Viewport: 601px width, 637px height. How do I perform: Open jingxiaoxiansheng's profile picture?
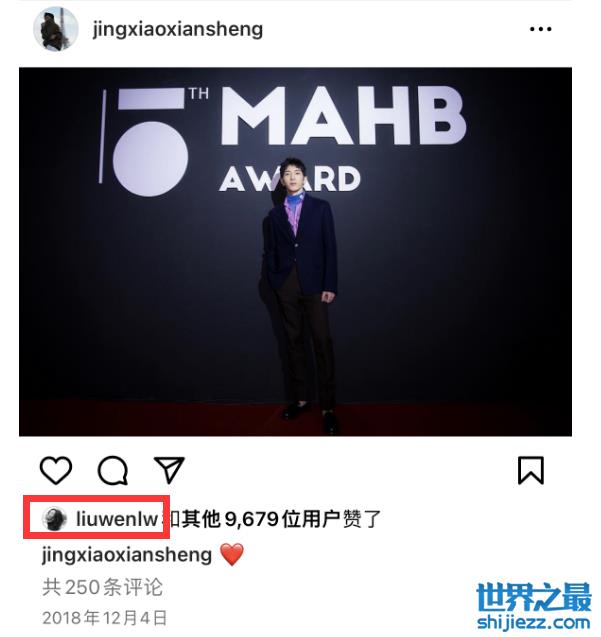(x=56, y=29)
